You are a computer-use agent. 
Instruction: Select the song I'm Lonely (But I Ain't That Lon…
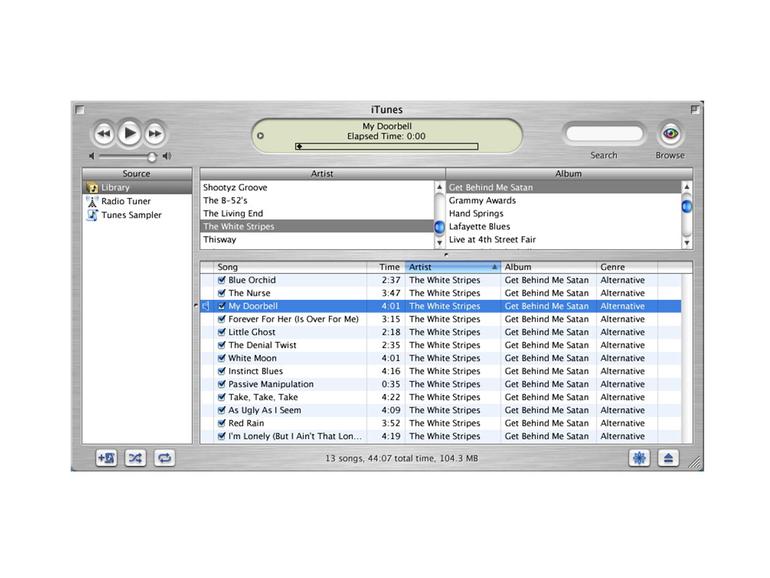(440, 436)
